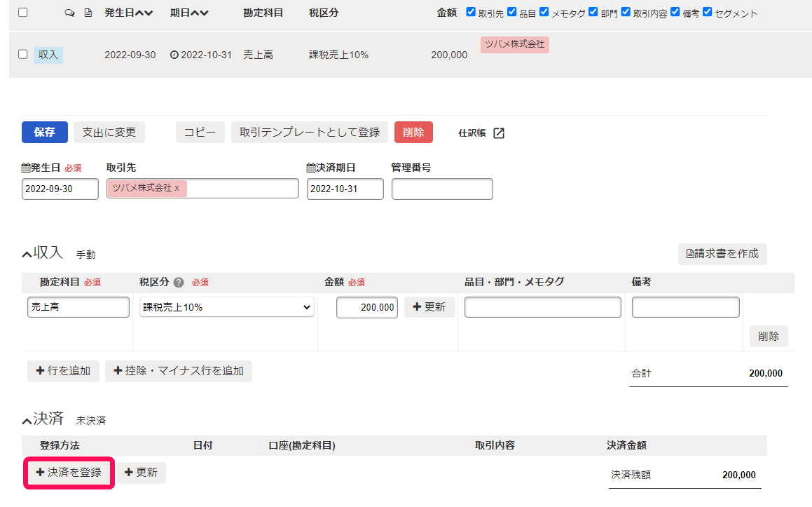Focus the 金額 field showing 200,000
Image resolution: width=812 pixels, height=507 pixels.
pos(367,307)
